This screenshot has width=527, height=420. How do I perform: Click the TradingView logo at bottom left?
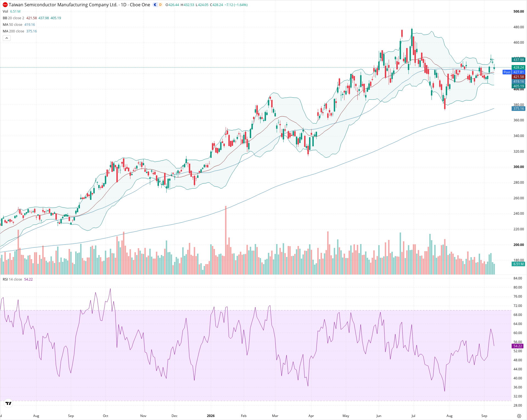9,403
